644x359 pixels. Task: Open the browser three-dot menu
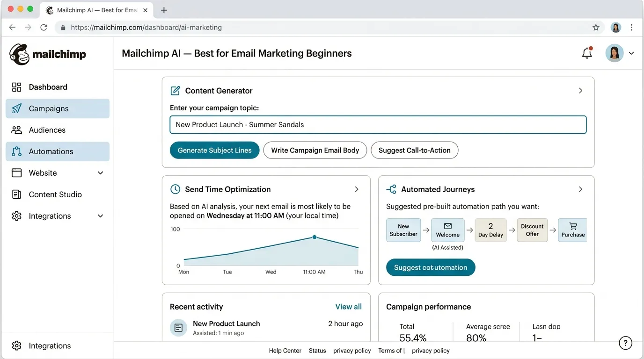(x=632, y=28)
